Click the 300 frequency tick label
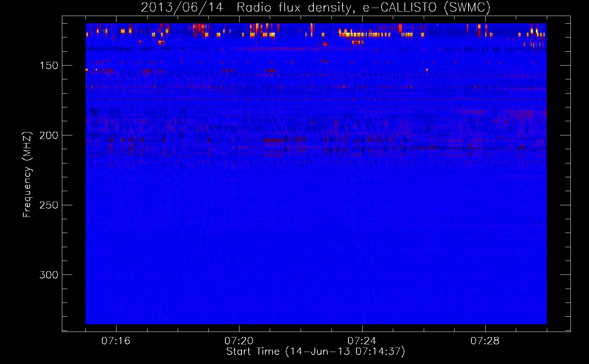589x364 pixels. point(49,275)
